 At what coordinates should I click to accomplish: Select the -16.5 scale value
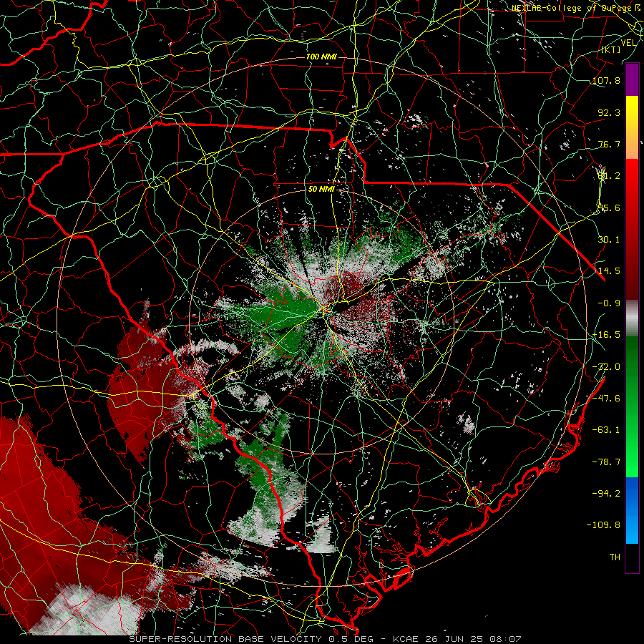tap(606, 335)
